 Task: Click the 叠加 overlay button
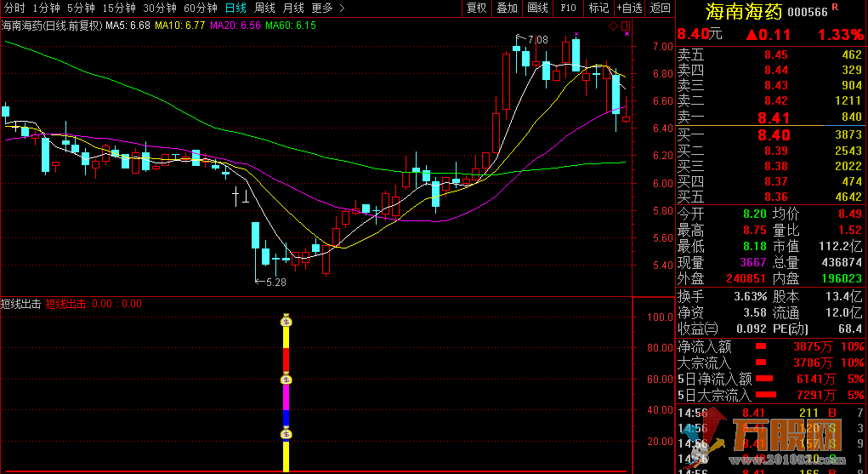507,9
